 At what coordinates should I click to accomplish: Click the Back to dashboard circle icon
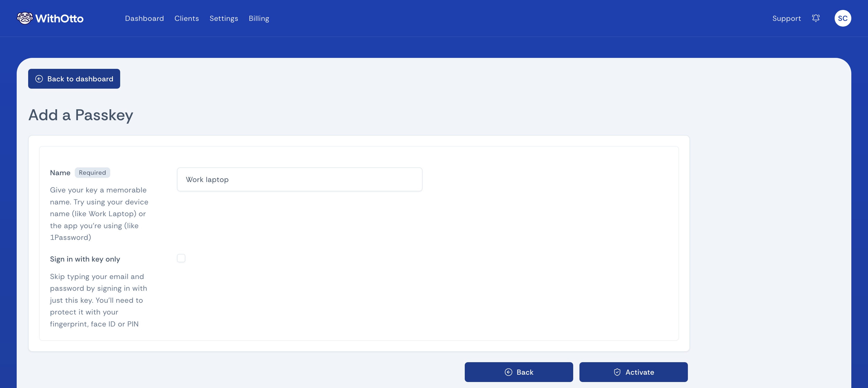(x=39, y=78)
